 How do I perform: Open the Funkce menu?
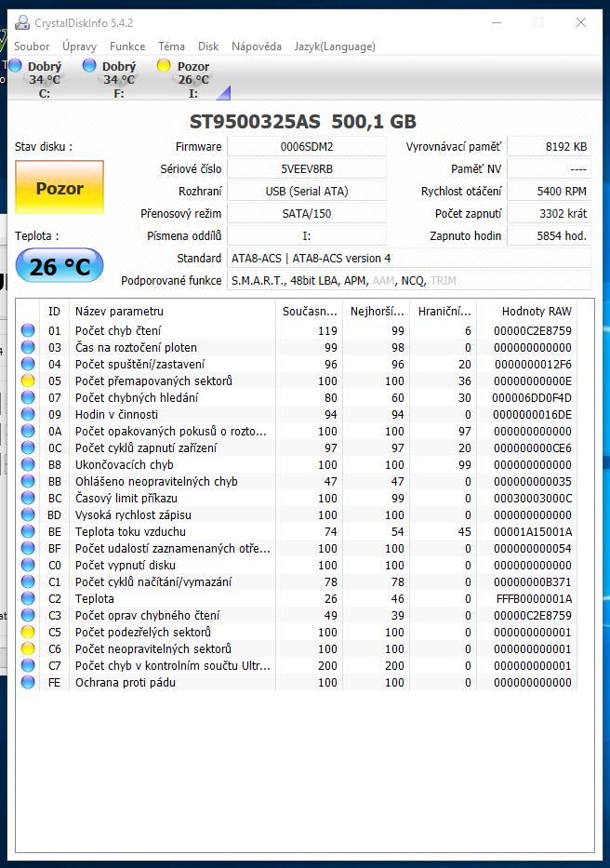click(127, 47)
